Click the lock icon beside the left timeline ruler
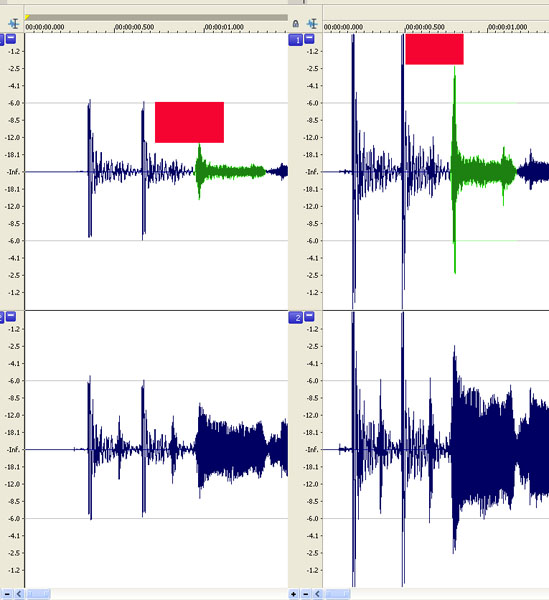549x600 pixels. click(295, 24)
